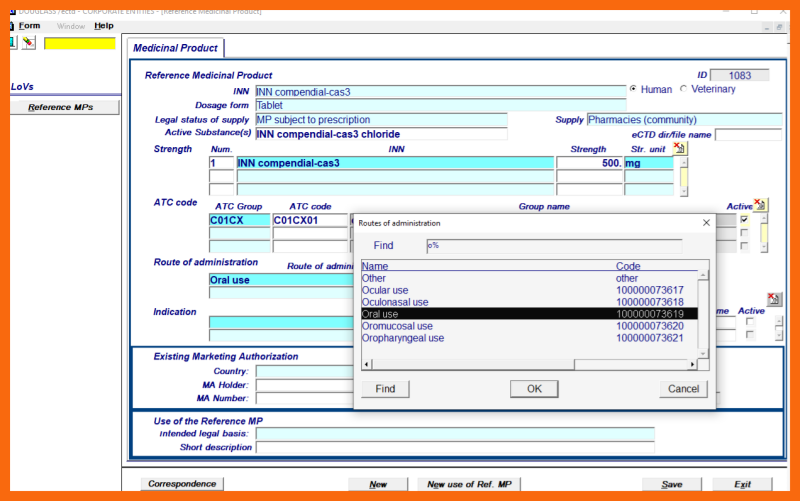Select Oromucosal use in routes list
The width and height of the screenshot is (800, 501).
[530, 326]
